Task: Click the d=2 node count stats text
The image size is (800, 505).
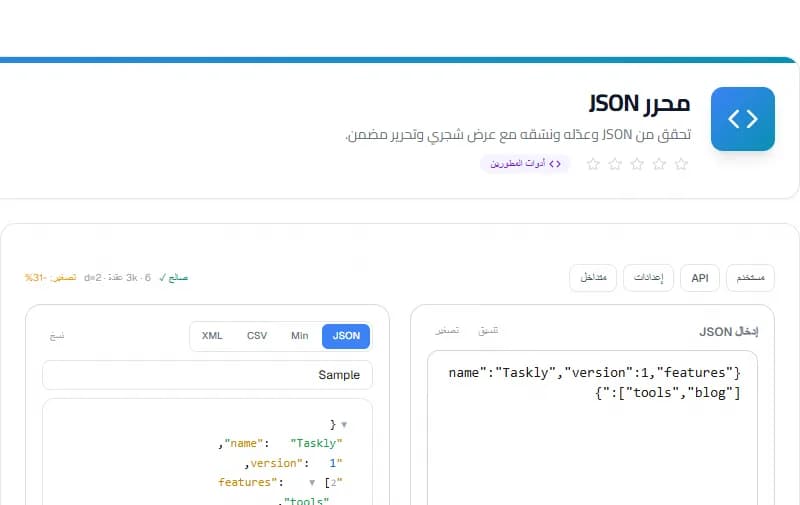Action: point(117,277)
